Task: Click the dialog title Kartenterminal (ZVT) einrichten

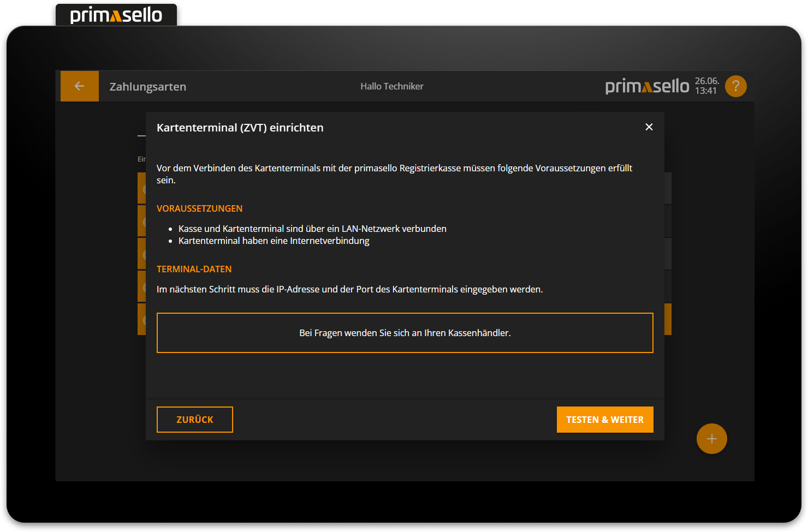Action: 240,127
